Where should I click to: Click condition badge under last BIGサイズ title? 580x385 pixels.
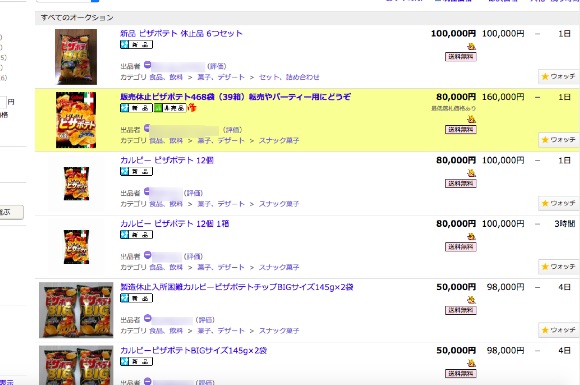(x=136, y=361)
